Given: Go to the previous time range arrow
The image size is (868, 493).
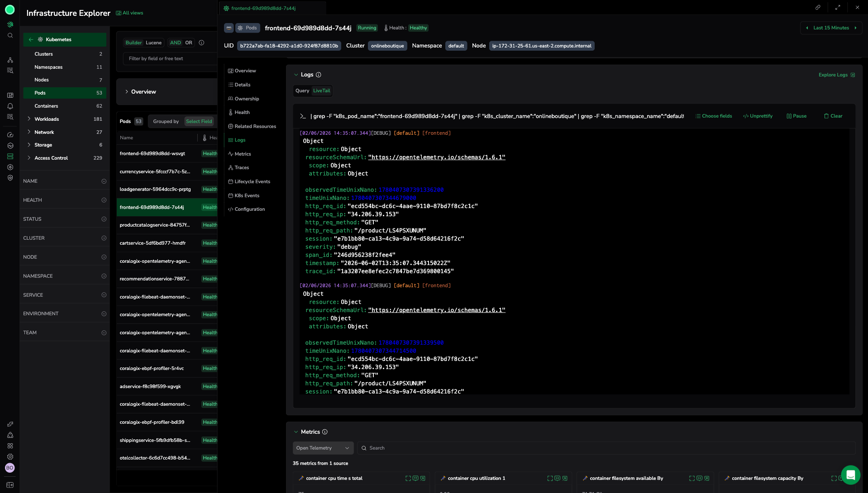Looking at the screenshot, I should point(807,28).
